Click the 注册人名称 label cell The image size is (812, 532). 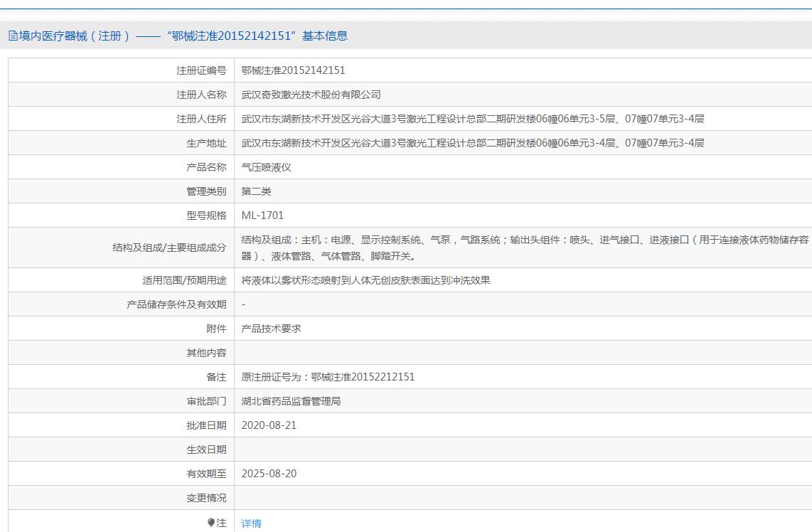click(121, 95)
